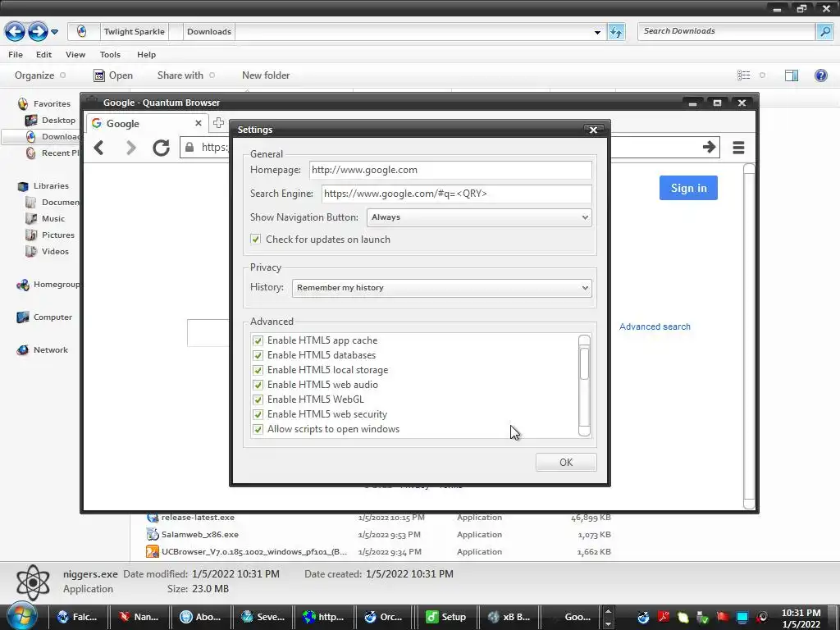This screenshot has height=630, width=840.
Task: Change view using Explorer view options icon
Action: 743,75
